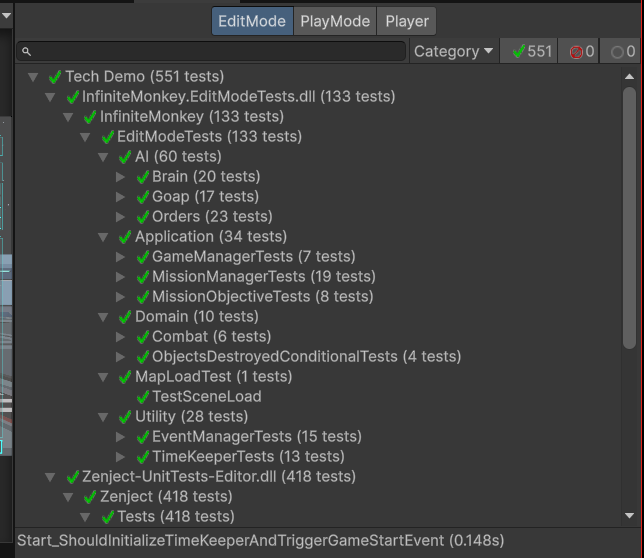Switch to the PlayMode tab

(x=335, y=21)
